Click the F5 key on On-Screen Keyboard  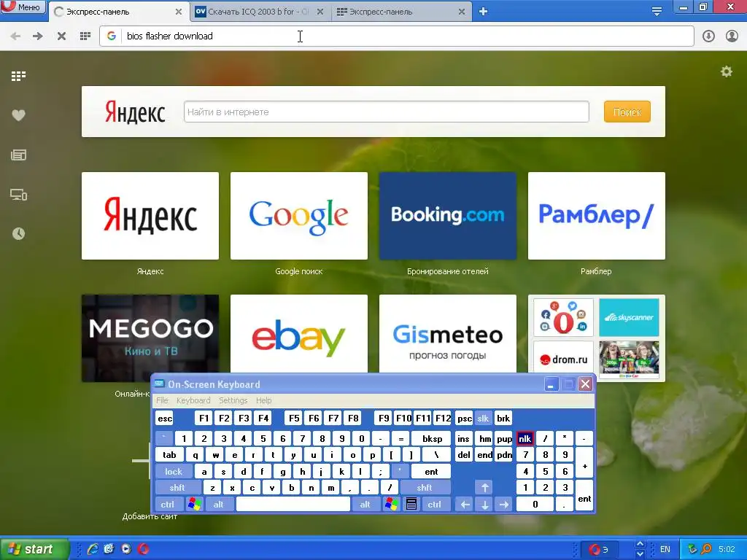[x=294, y=419]
